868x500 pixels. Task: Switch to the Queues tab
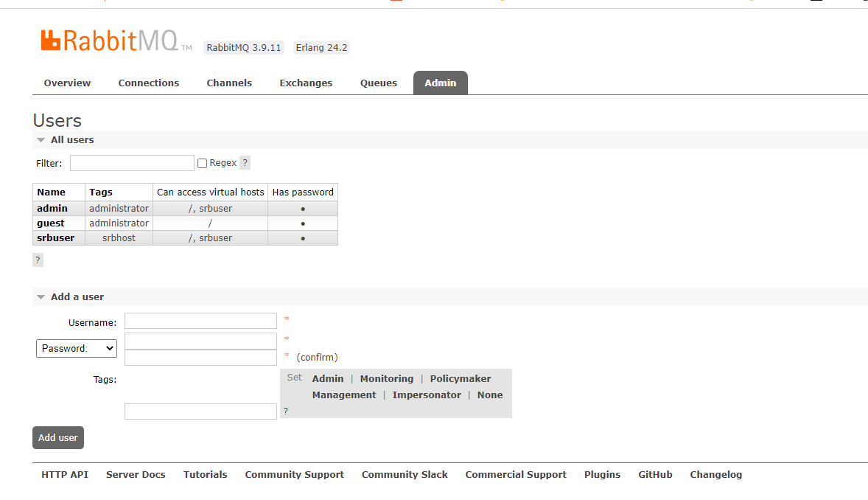pyautogui.click(x=379, y=83)
